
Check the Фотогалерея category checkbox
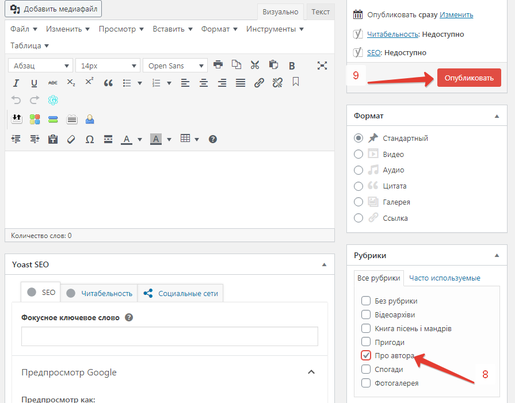coord(366,383)
